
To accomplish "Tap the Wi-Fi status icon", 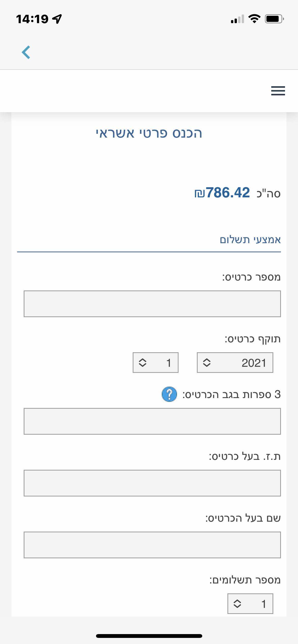I will pos(254,19).
